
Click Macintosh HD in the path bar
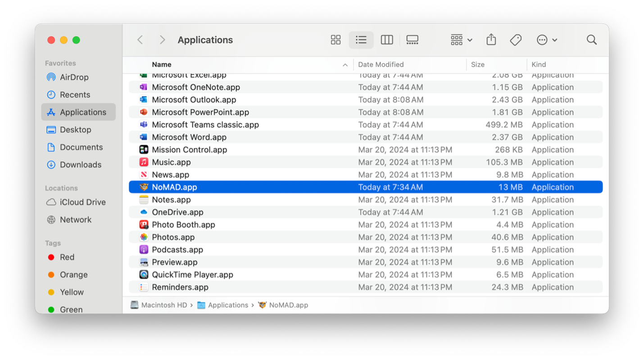pyautogui.click(x=163, y=305)
